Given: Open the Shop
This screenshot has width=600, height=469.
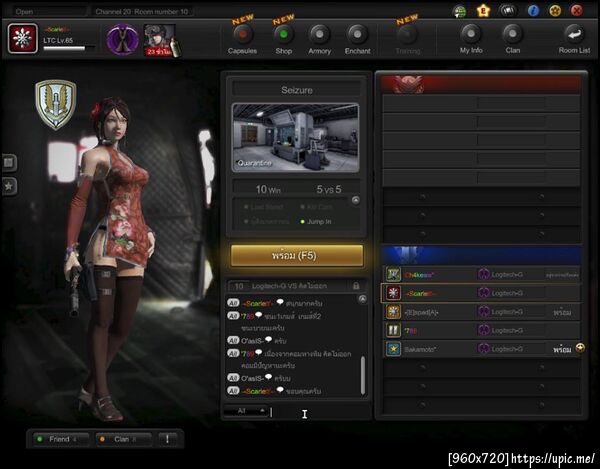Looking at the screenshot, I should coord(284,39).
